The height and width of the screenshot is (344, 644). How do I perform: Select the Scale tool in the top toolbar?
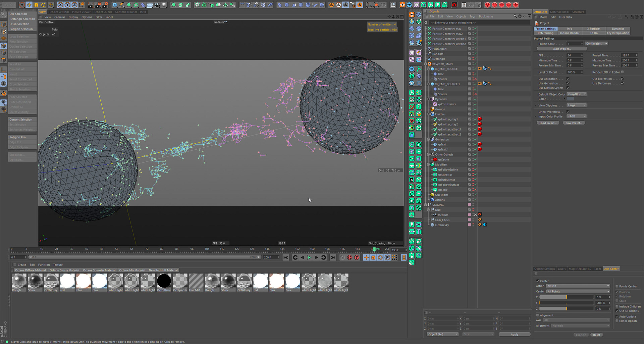click(36, 5)
